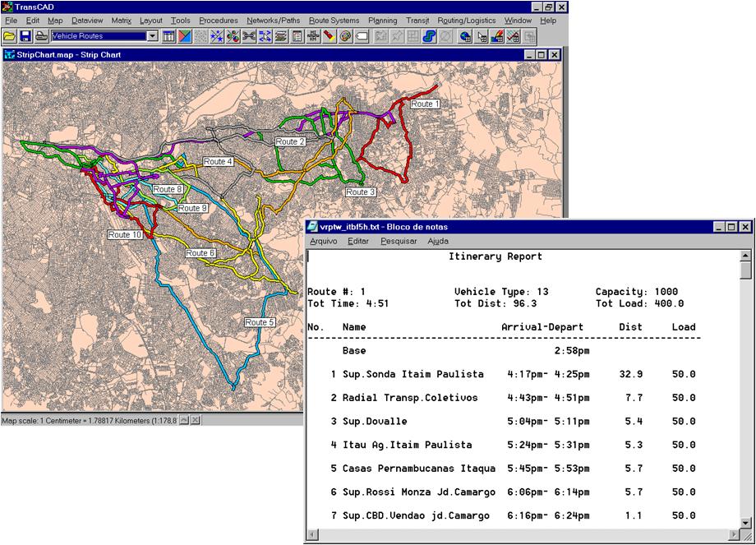Viewport: 756px width, 545px height.
Task: Open the File menu in TransCAD
Action: [x=11, y=21]
